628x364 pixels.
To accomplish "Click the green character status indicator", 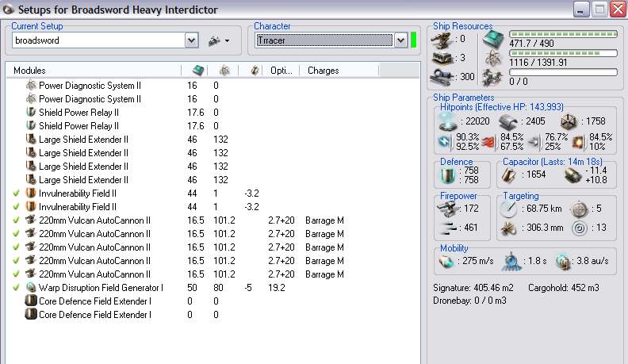I will 413,40.
